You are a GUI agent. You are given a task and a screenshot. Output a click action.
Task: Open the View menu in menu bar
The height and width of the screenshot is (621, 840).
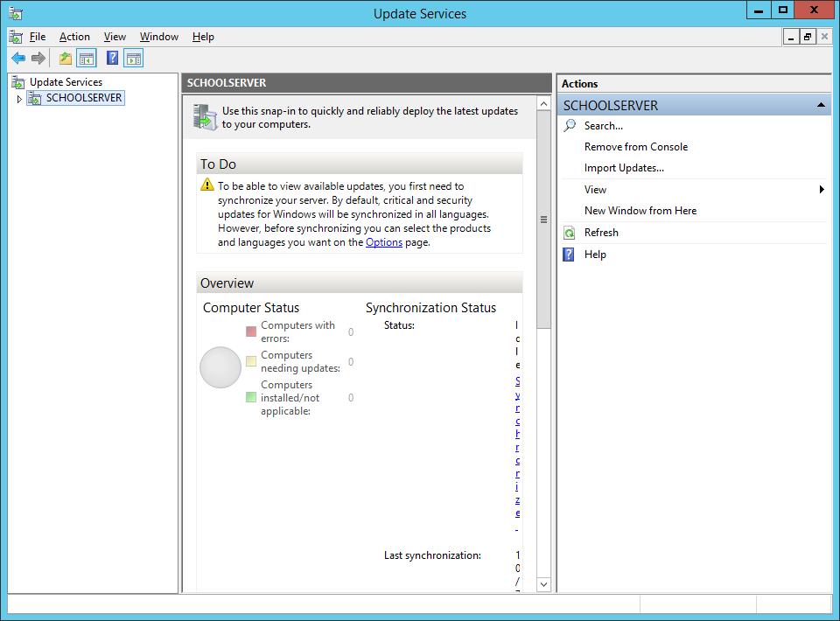coord(115,37)
